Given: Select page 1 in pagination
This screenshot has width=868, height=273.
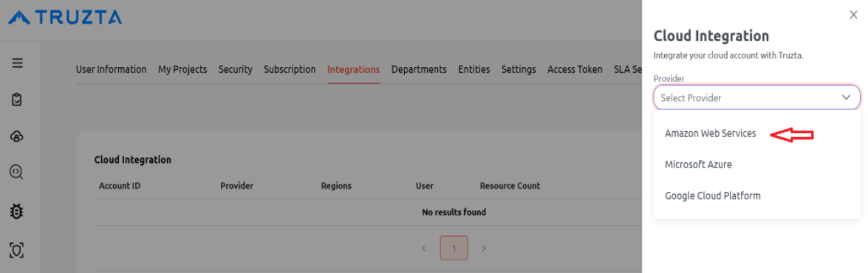Looking at the screenshot, I should tap(454, 248).
